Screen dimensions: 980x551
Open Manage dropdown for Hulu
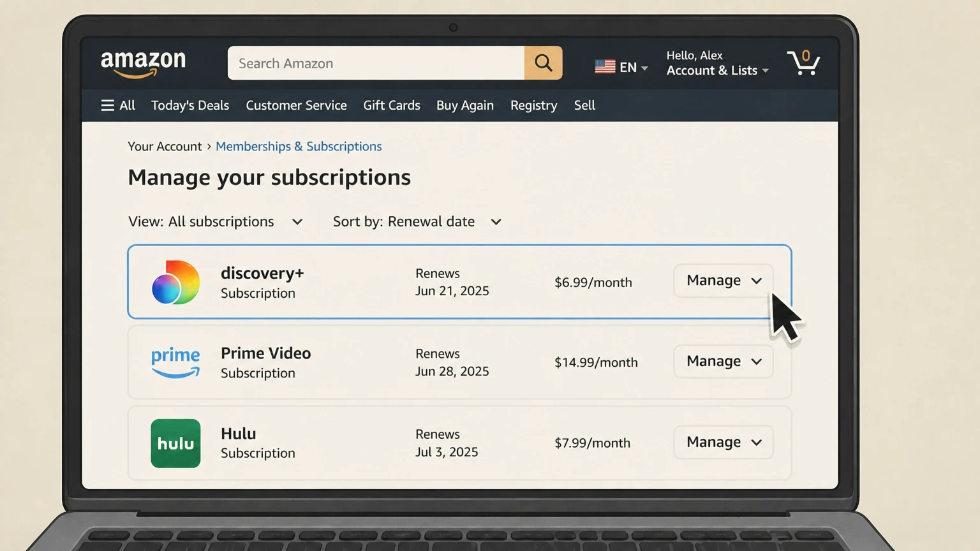point(724,442)
